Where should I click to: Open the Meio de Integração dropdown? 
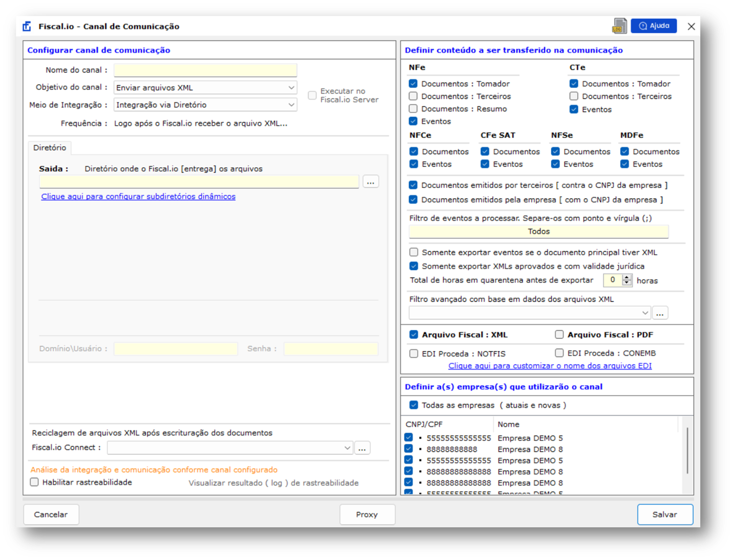(x=205, y=105)
